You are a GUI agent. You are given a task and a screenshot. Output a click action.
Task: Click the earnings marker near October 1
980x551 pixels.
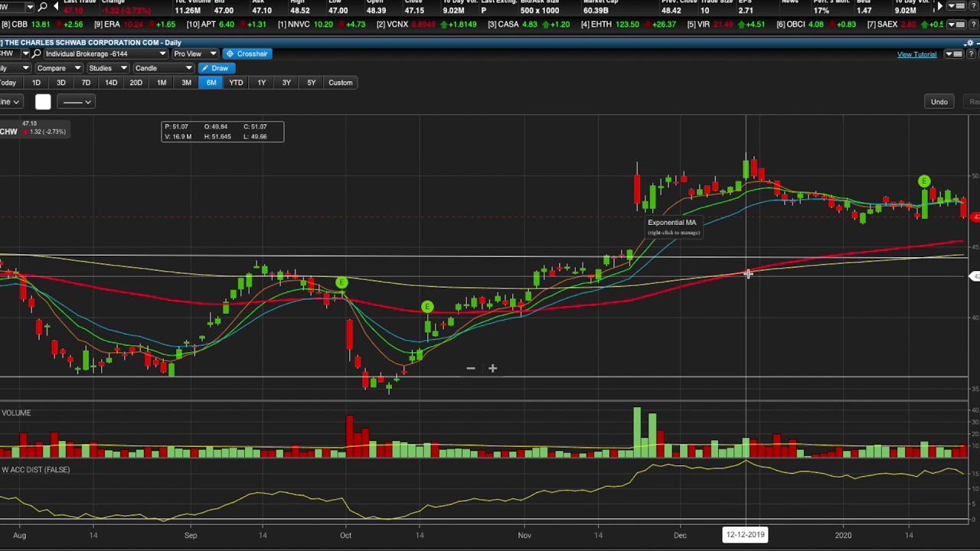pyautogui.click(x=341, y=283)
